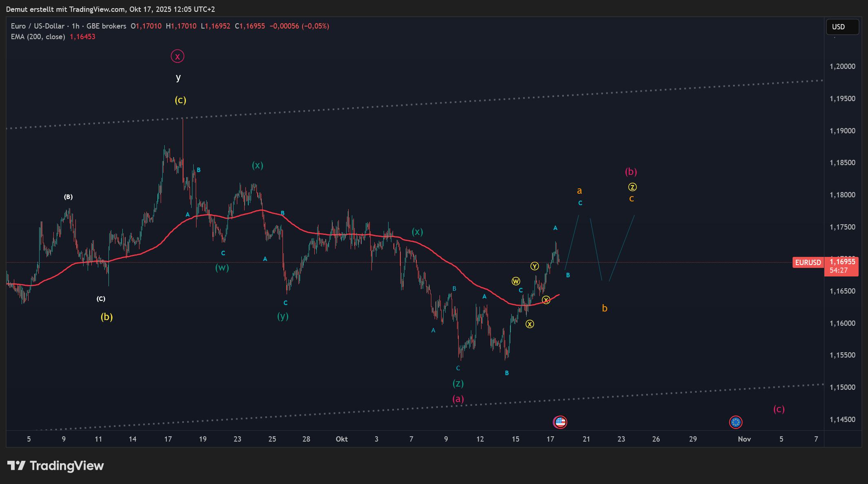
Task: Click the US flag economic event icon
Action: (560, 422)
